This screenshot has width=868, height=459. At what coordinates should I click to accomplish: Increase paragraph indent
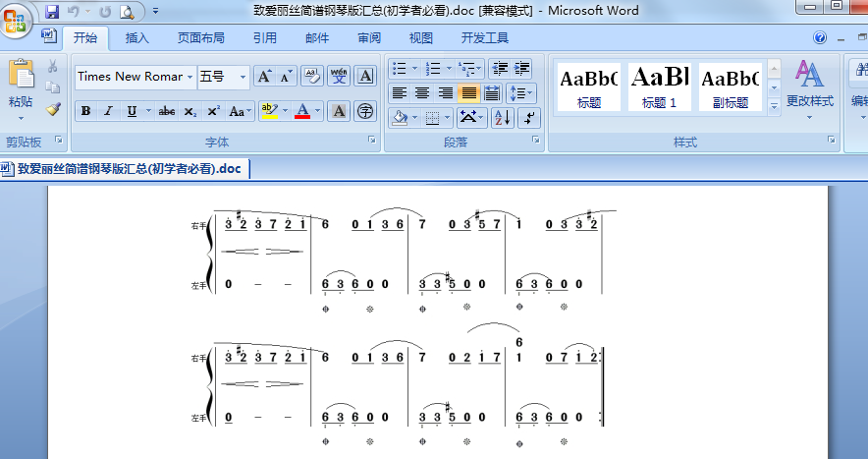point(521,69)
